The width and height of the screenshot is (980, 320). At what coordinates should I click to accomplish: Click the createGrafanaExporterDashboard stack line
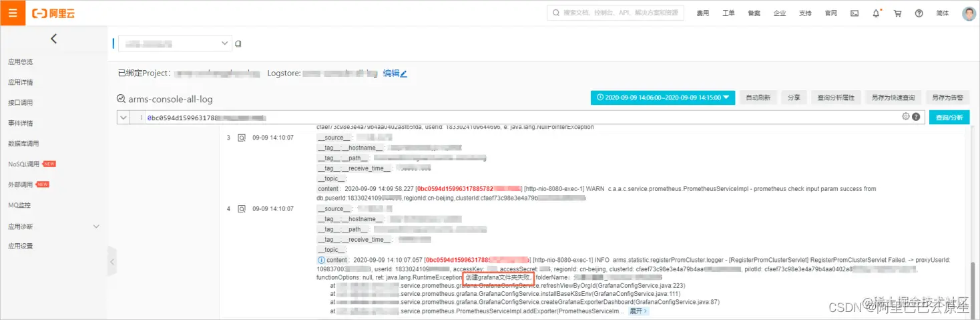[x=525, y=302]
